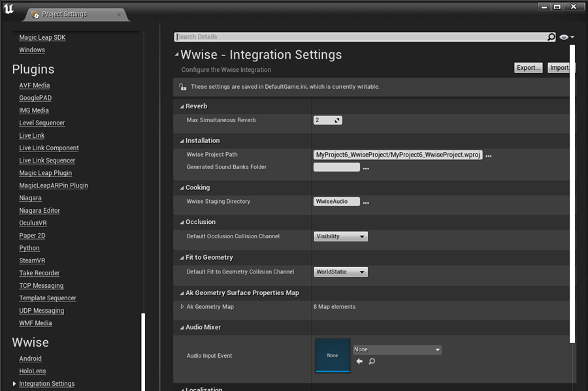Viewport: 588px width, 391px height.
Task: Collapse the Fit to Geometry section
Action: tap(182, 258)
